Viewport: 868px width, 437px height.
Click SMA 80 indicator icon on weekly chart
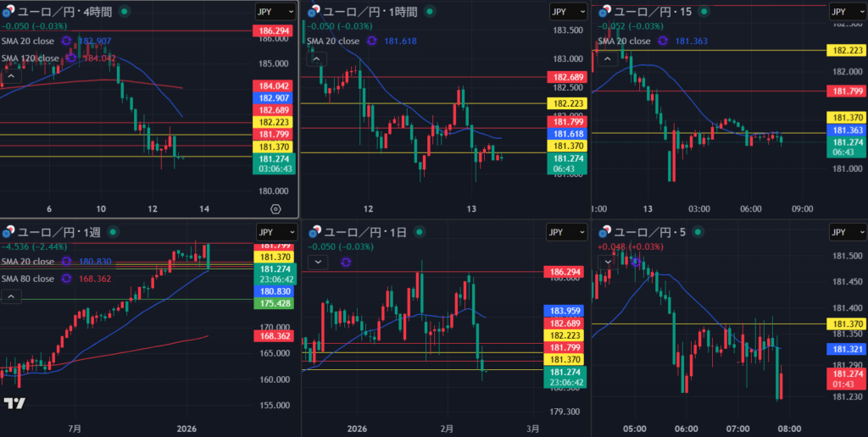pyautogui.click(x=66, y=279)
